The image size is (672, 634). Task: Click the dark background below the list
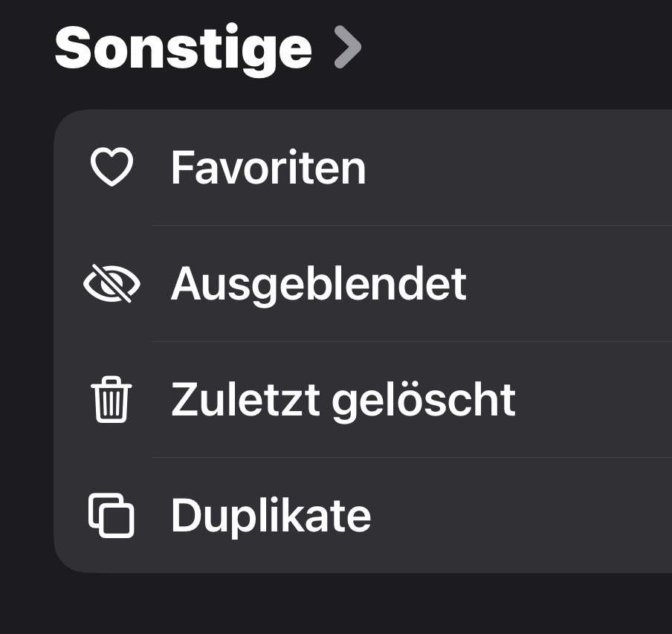coord(335,604)
